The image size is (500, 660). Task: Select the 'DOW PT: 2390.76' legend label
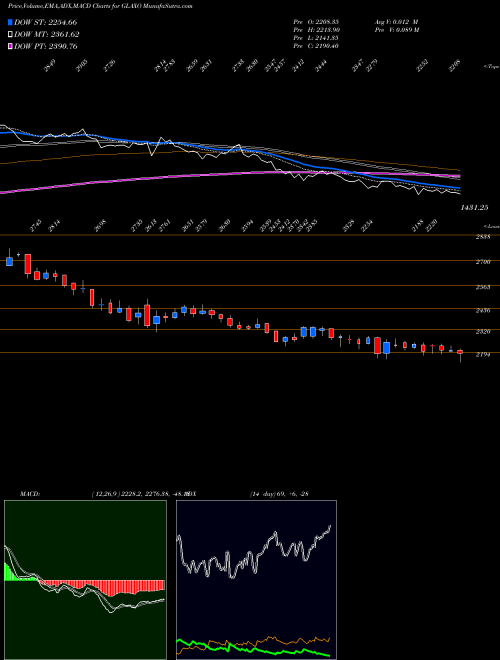tap(45, 46)
